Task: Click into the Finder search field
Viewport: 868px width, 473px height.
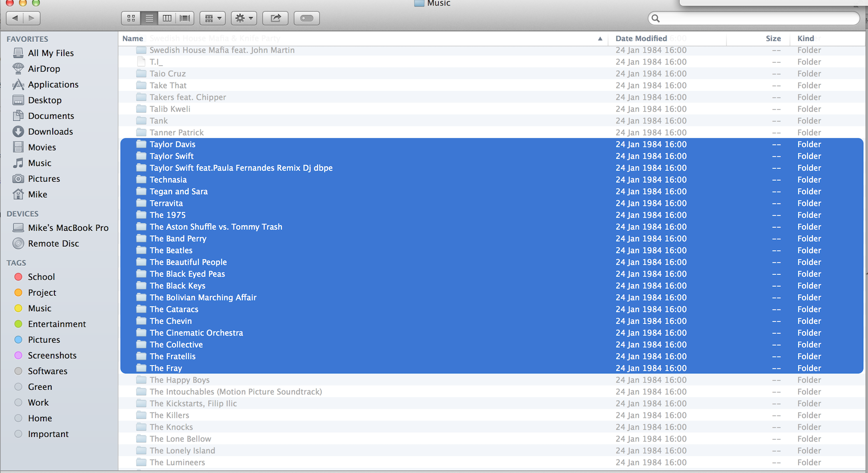Action: tap(754, 18)
